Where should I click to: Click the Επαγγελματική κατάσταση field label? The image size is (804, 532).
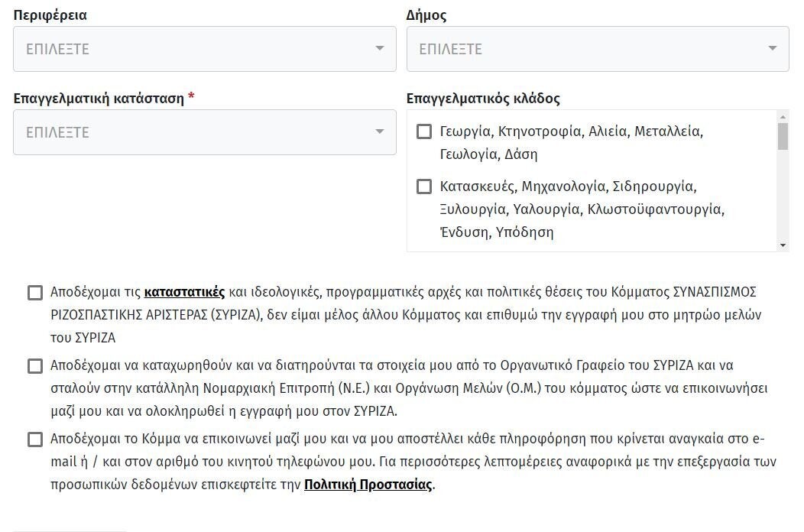[99, 99]
